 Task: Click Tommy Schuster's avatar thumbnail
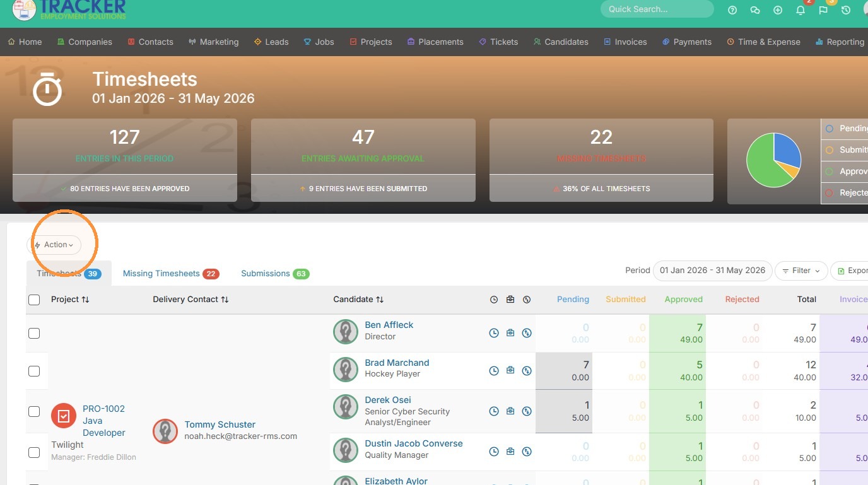pyautogui.click(x=165, y=431)
